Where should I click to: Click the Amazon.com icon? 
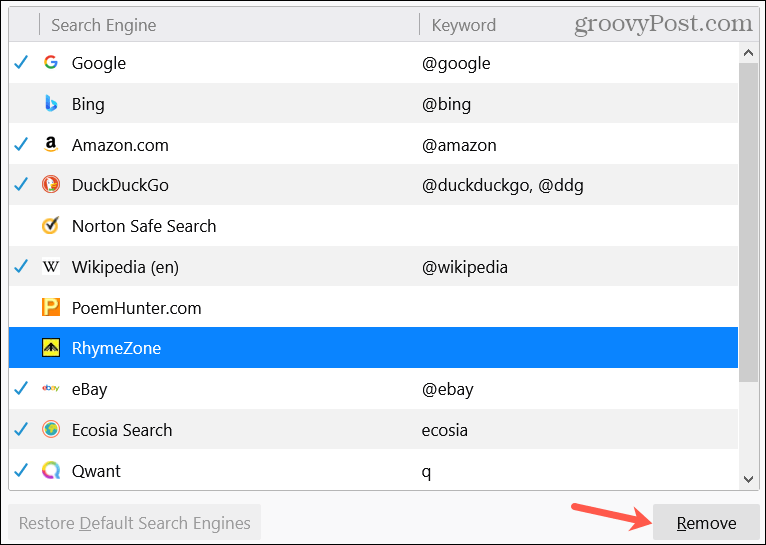[x=51, y=145]
